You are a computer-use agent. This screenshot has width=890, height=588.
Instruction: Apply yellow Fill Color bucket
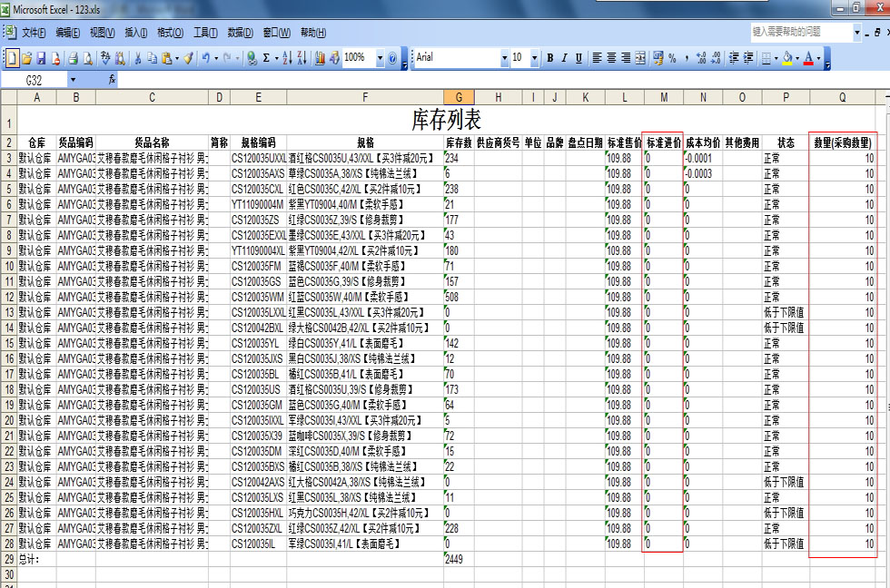787,58
